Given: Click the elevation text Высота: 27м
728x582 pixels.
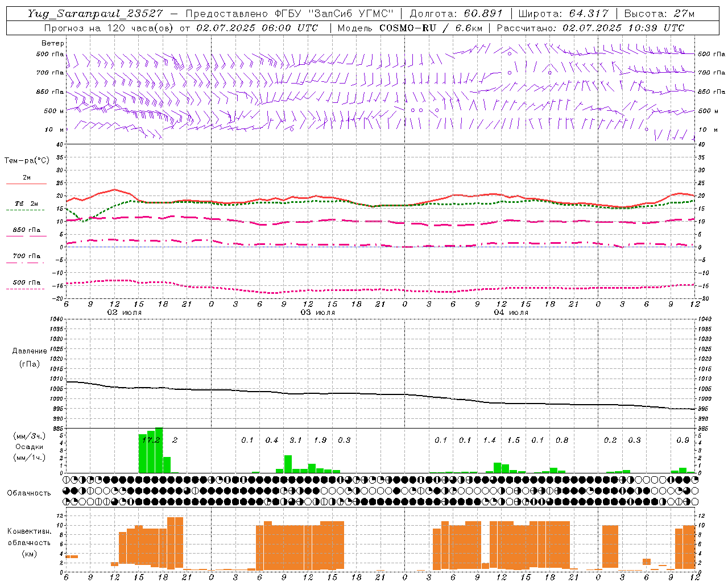Looking at the screenshot, I should click(x=659, y=14).
